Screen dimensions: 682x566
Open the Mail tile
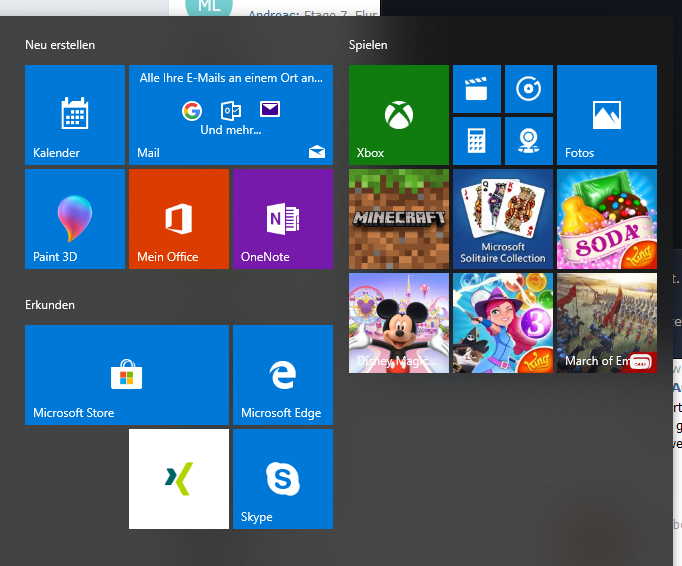[231, 115]
